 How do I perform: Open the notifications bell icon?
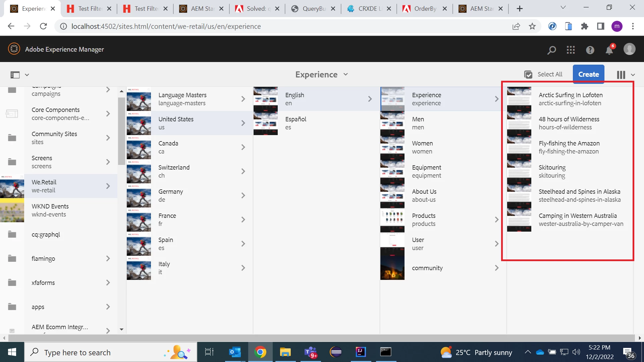[x=609, y=50]
